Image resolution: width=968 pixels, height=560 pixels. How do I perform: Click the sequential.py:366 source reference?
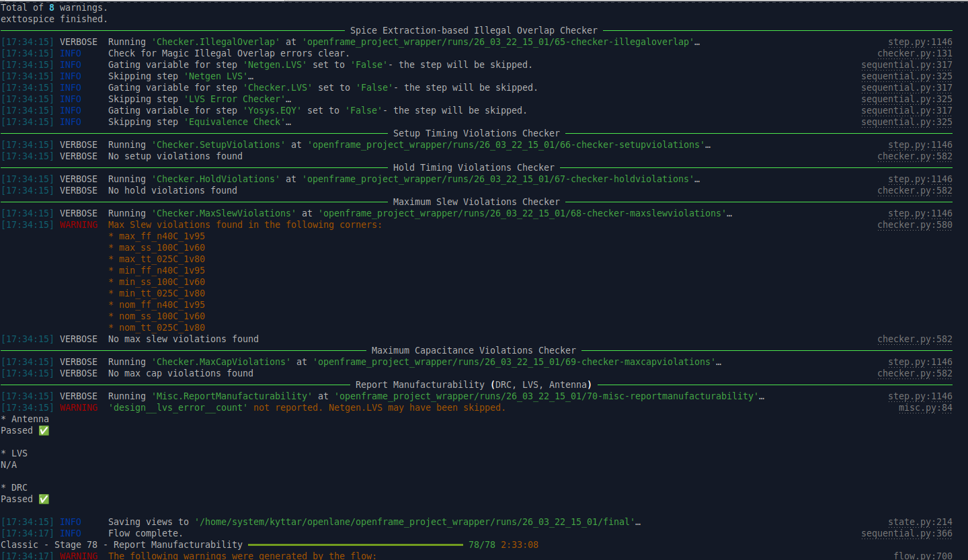(x=906, y=533)
